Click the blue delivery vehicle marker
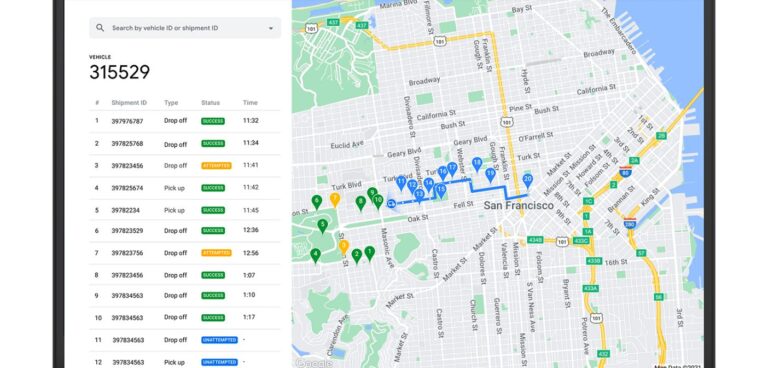Image resolution: width=768 pixels, height=368 pixels. tap(391, 203)
